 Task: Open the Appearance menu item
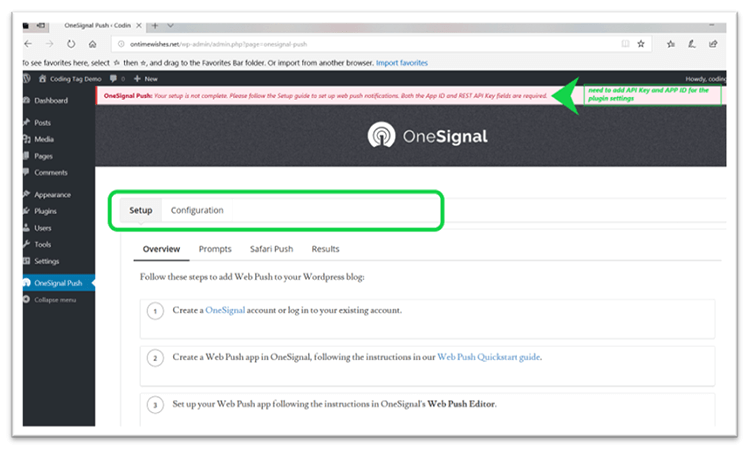tap(52, 195)
